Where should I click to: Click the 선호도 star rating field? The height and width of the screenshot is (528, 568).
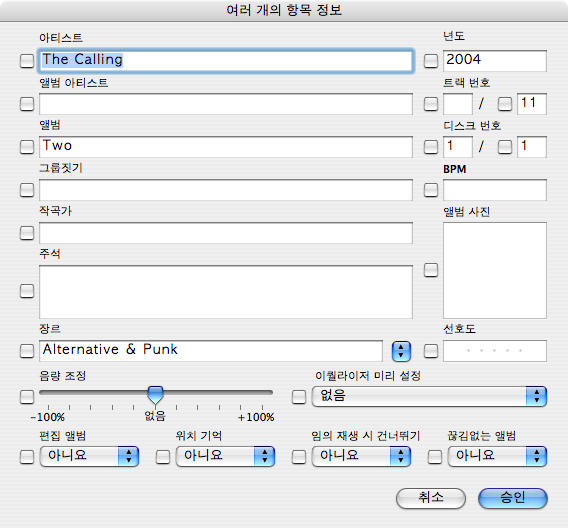pyautogui.click(x=494, y=351)
